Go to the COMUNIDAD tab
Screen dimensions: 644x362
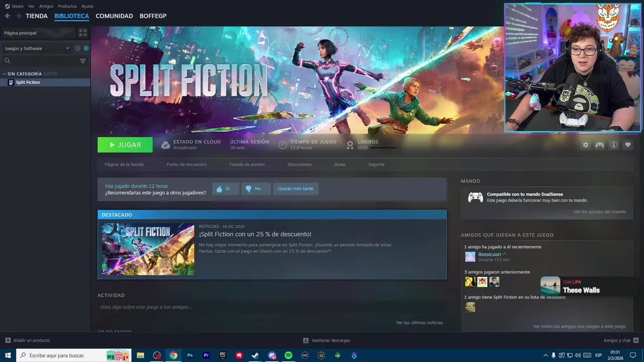coord(114,16)
